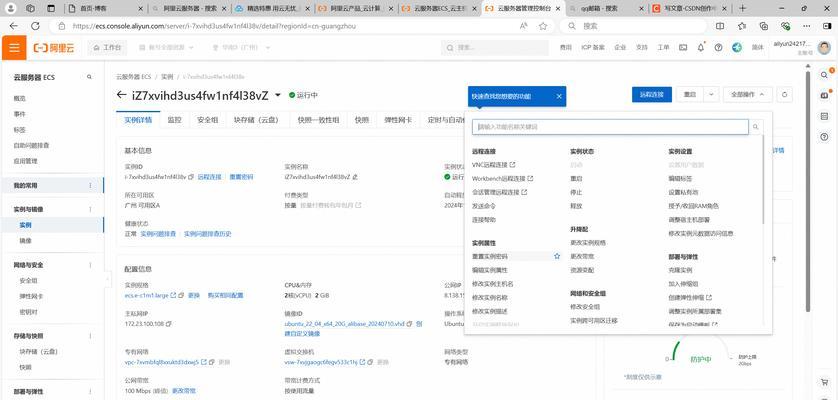Click browser refresh button
Viewport: 838px width, 400px height.
pyautogui.click(x=35, y=26)
